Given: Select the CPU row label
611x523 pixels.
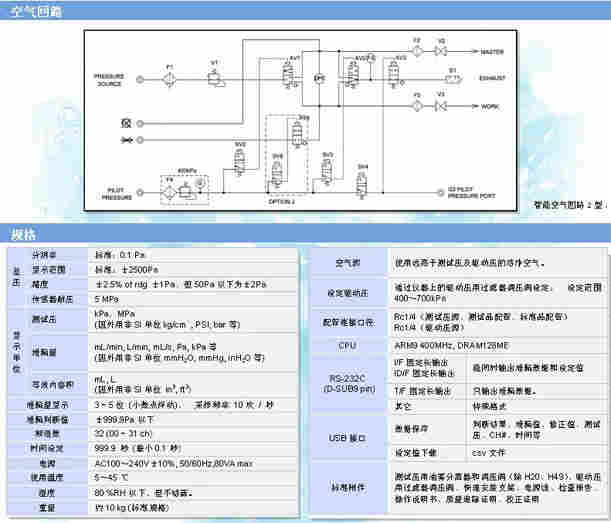Looking at the screenshot, I should click(347, 344).
